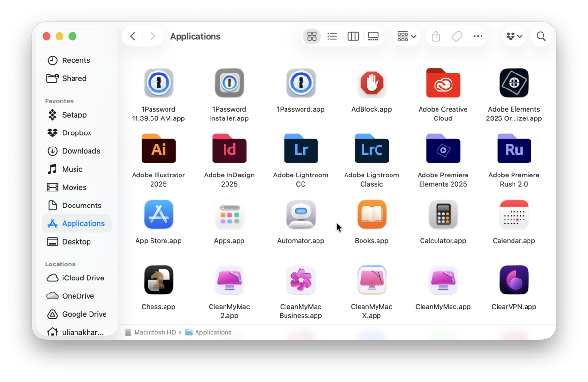Open the Dropbox toolbar dropdown
588x382 pixels.
(514, 36)
